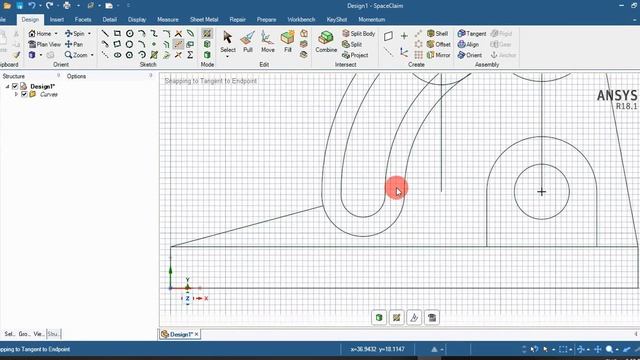640x360 pixels.
Task: Click the Split Body button
Action: click(358, 33)
